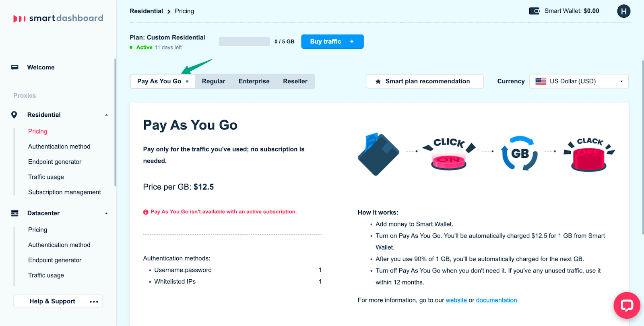This screenshot has width=644, height=326.
Task: Click the Welcome monitor icon
Action: pos(15,67)
